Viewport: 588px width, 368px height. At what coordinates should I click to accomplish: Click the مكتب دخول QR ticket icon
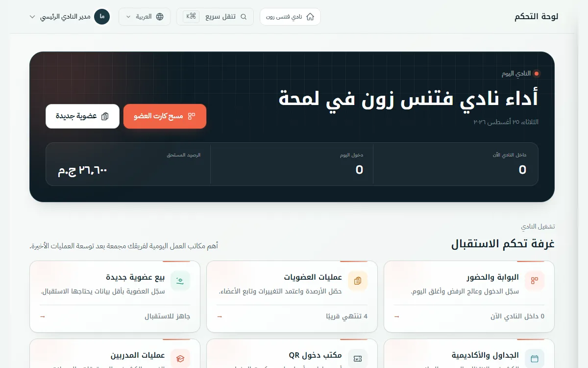point(358,358)
